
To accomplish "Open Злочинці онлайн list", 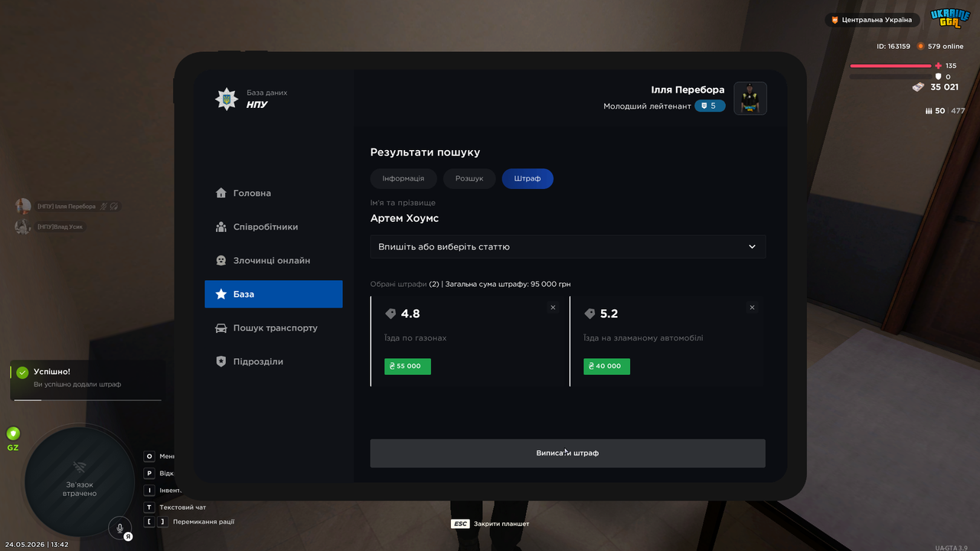I will (x=273, y=260).
